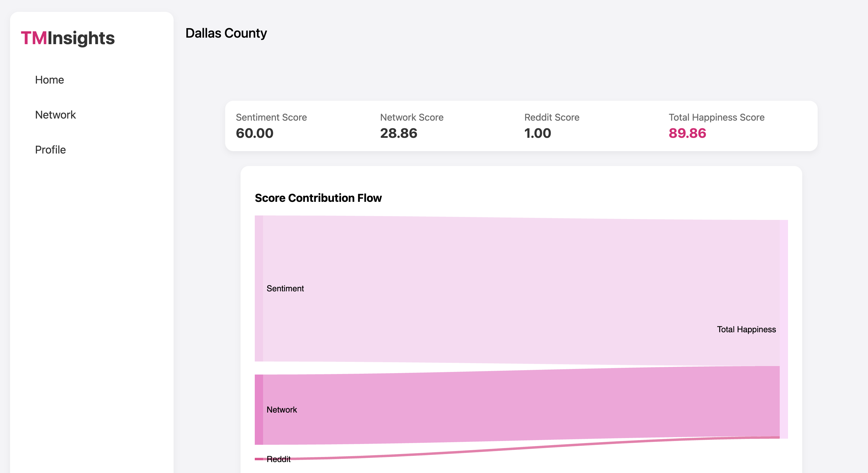
Task: Click Total Happiness Score 89.86
Action: pyautogui.click(x=687, y=133)
